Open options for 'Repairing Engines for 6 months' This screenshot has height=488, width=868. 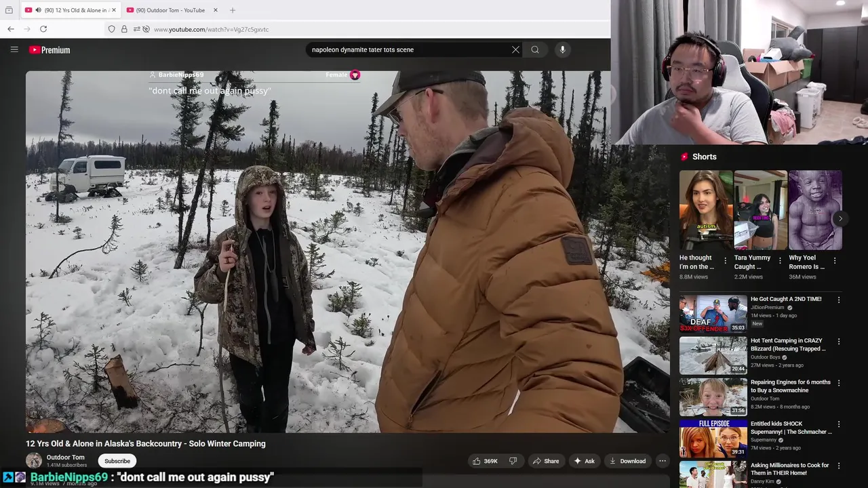pos(839,383)
